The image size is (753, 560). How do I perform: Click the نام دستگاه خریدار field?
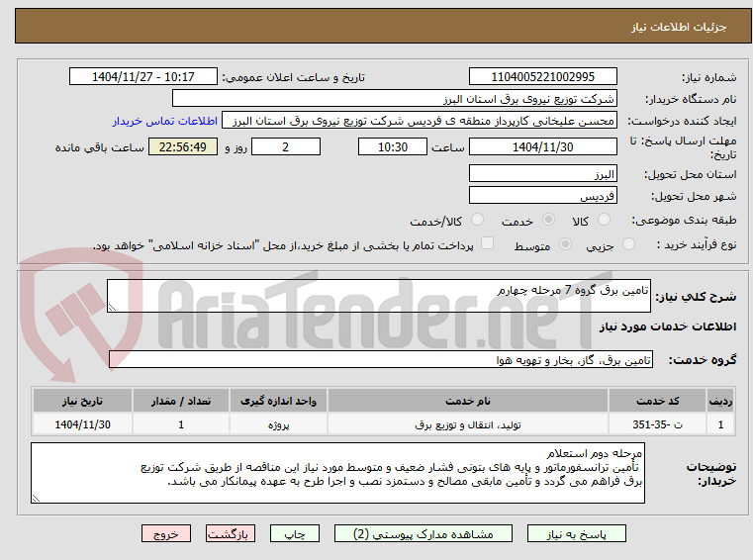pos(394,99)
